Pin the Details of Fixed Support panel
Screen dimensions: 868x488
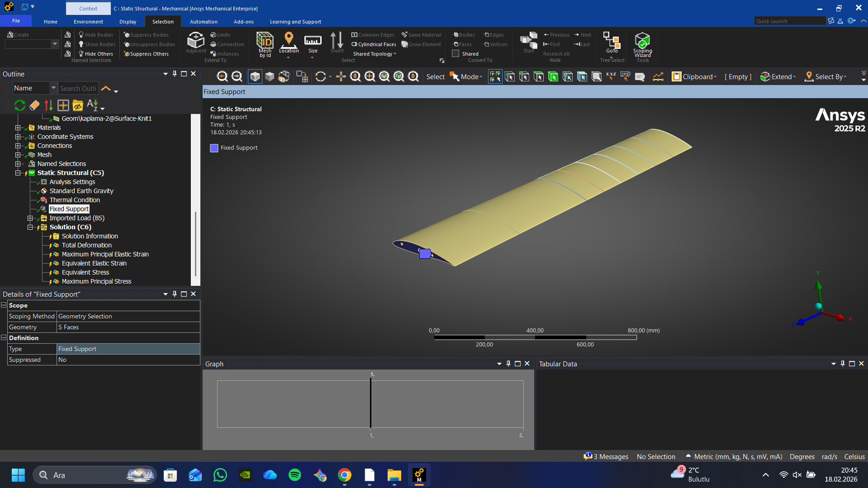pyautogui.click(x=175, y=294)
